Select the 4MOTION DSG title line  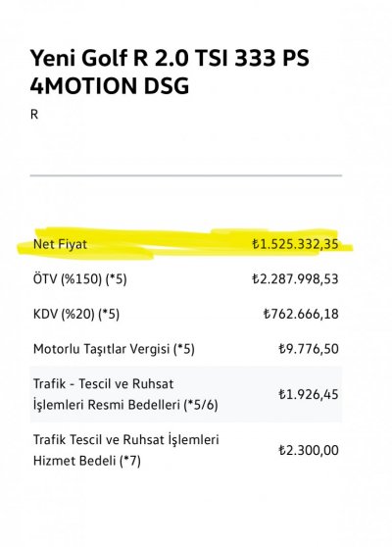(110, 86)
